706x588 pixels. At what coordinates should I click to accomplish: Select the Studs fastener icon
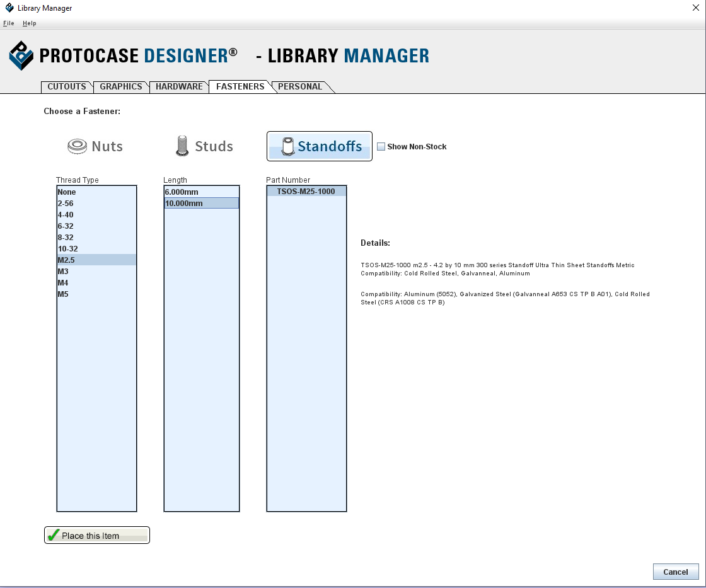[x=182, y=146]
